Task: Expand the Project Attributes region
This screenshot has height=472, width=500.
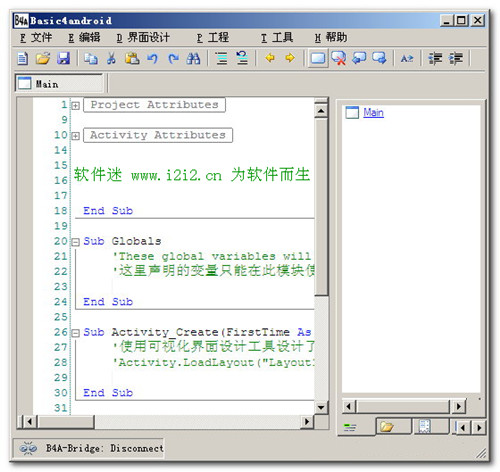Action: (76, 106)
